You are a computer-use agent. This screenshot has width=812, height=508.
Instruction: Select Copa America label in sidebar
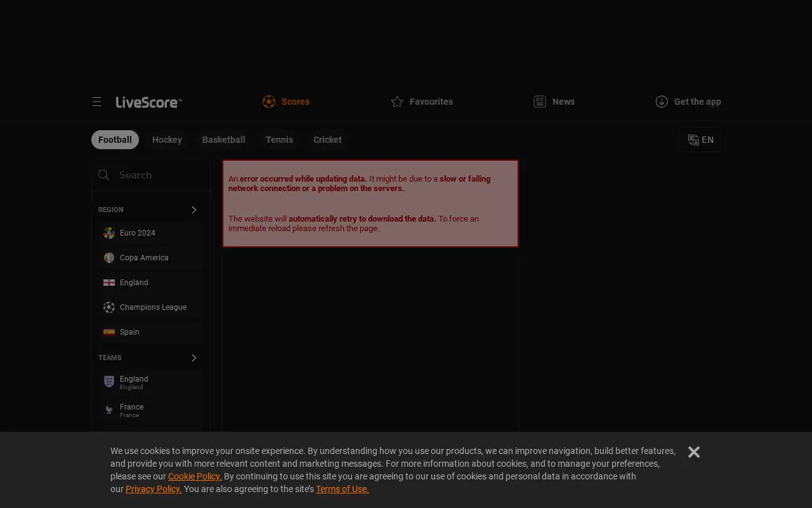144,258
